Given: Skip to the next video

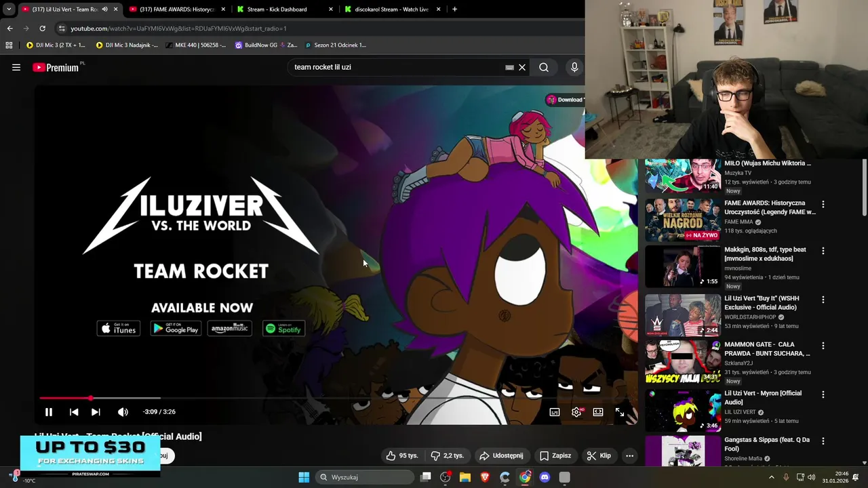Looking at the screenshot, I should pos(96,412).
